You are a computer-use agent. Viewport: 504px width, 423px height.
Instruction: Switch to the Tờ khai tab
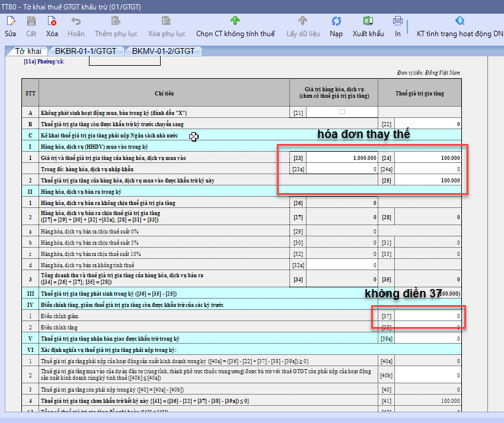click(x=28, y=51)
